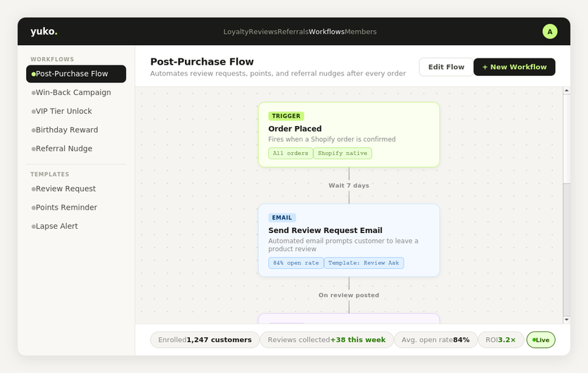Viewport: 588px width, 373px height.
Task: Click the canvas scrollbar up arrow
Action: point(567,91)
